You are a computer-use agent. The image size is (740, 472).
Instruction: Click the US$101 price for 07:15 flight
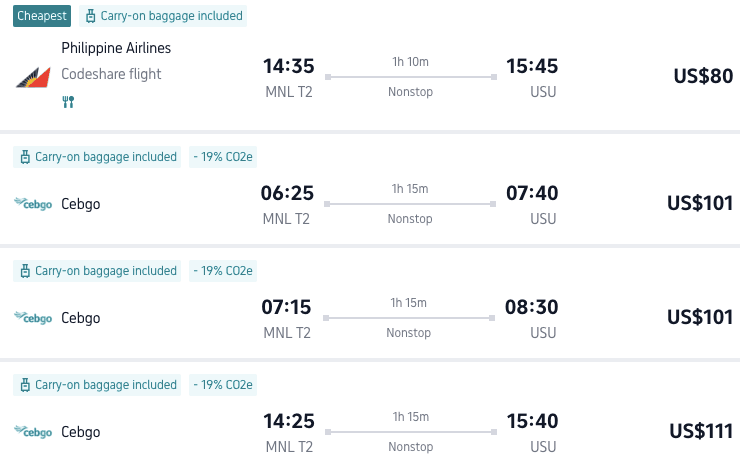coord(700,318)
